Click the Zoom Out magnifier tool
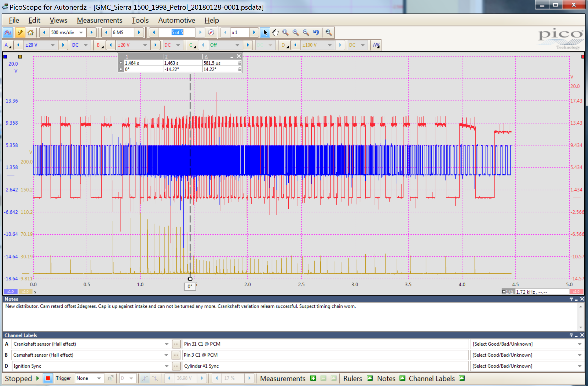The image size is (588, 386). pyautogui.click(x=306, y=33)
